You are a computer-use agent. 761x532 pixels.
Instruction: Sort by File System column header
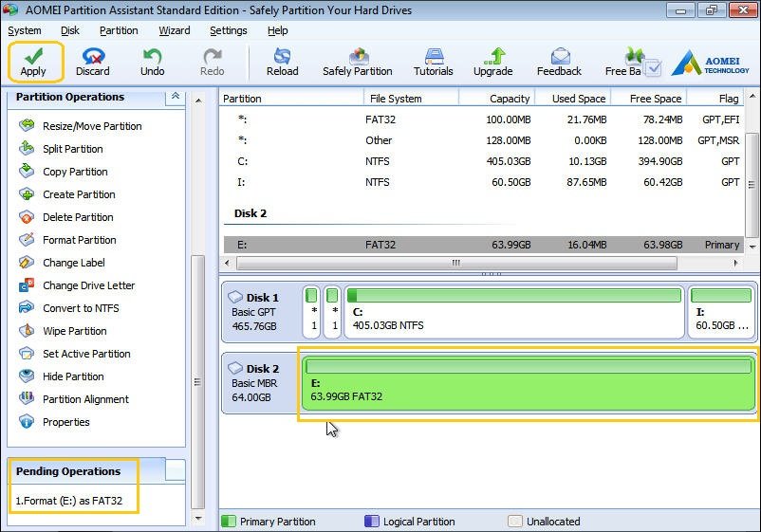411,99
